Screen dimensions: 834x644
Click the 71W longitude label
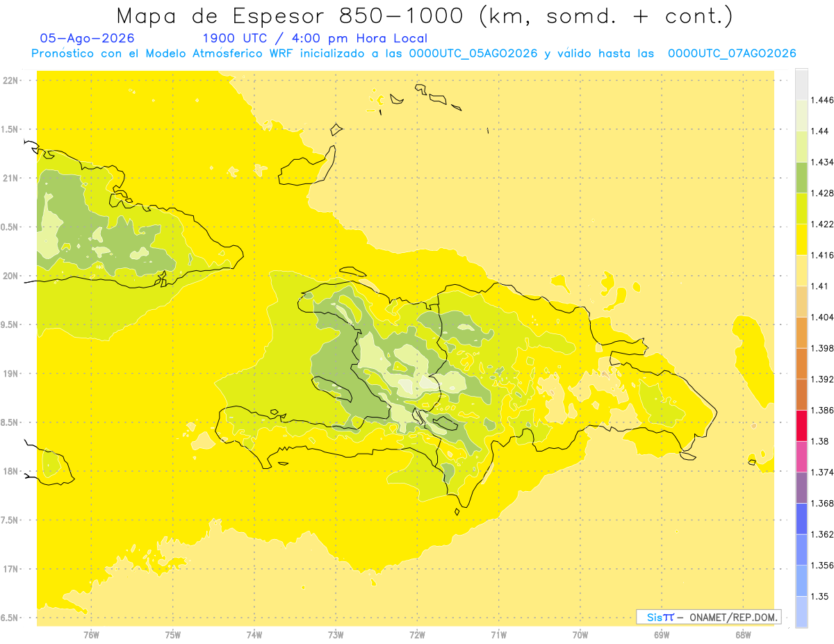pos(498,635)
